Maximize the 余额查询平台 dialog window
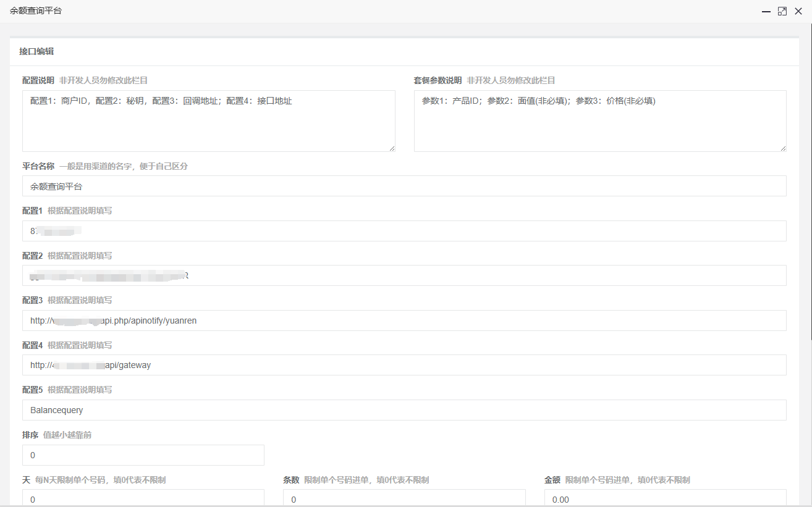 pyautogui.click(x=782, y=11)
